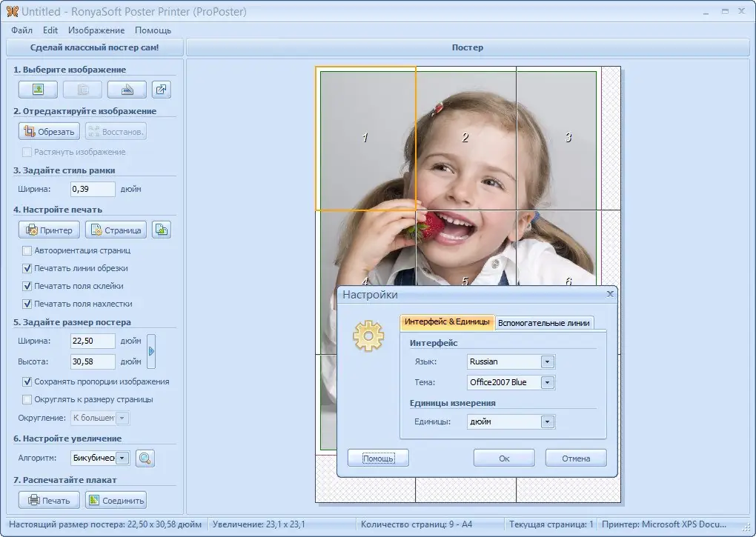Open the Округление К большему dropdown

click(122, 418)
